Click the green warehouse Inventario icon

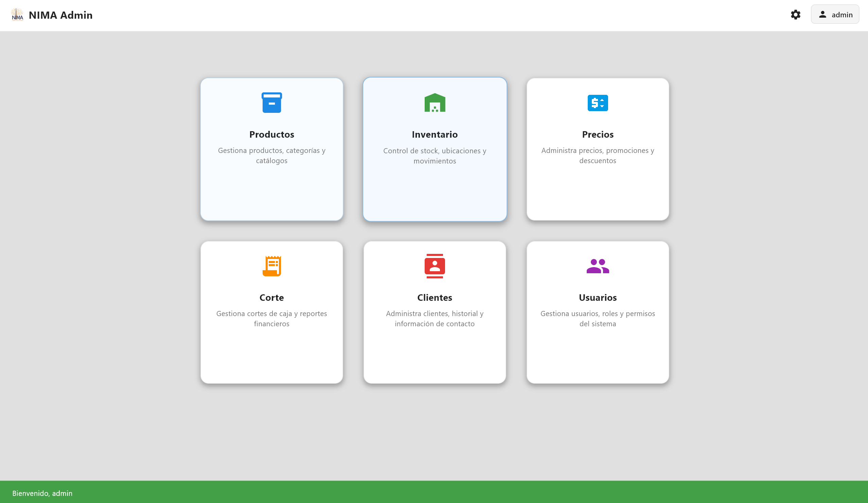click(435, 103)
